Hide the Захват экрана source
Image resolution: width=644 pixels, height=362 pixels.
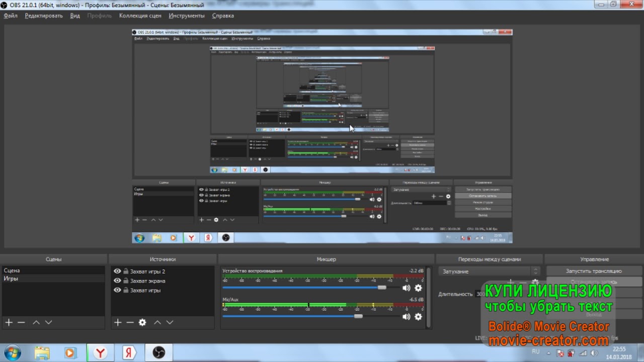pos(117,281)
